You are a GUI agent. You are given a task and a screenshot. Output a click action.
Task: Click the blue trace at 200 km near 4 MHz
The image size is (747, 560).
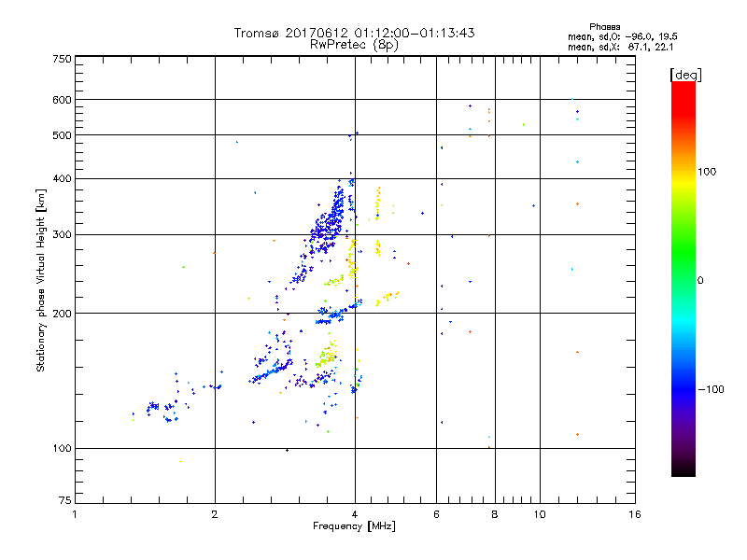(x=337, y=313)
